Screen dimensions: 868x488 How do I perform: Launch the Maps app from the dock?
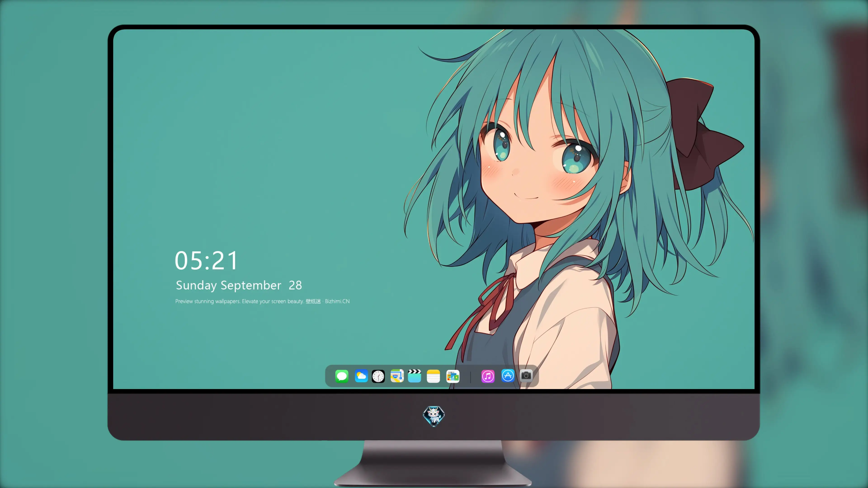pyautogui.click(x=397, y=376)
